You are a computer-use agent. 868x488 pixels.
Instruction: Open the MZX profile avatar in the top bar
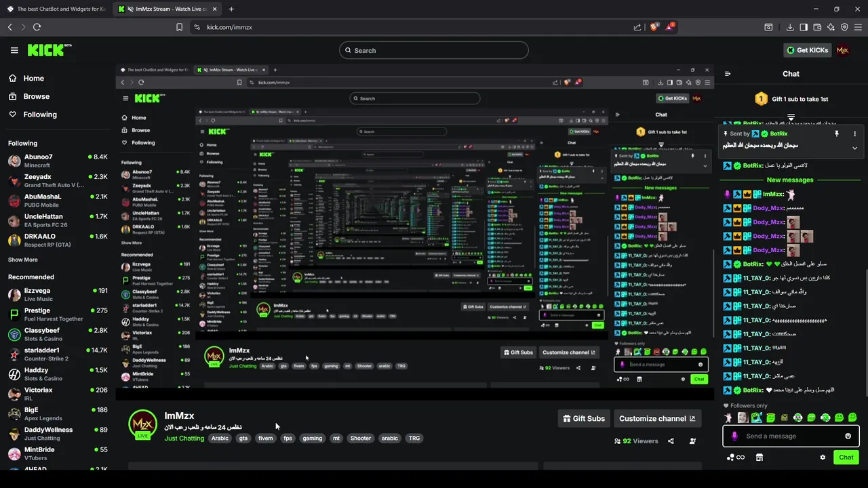pos(842,50)
